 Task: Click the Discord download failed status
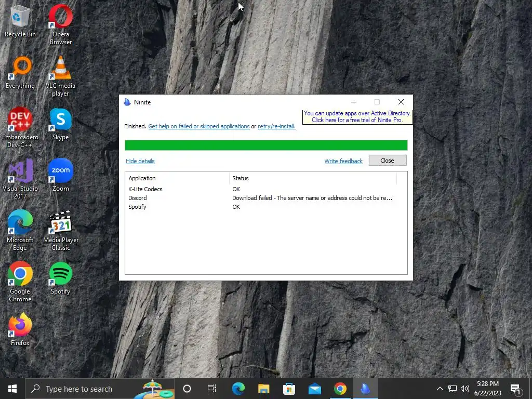click(312, 198)
